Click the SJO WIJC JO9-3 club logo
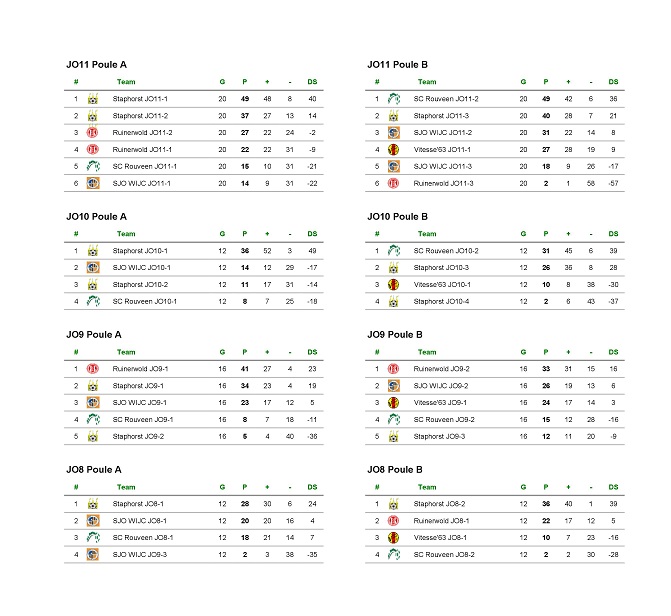This screenshot has height=616, width=671. point(93,553)
